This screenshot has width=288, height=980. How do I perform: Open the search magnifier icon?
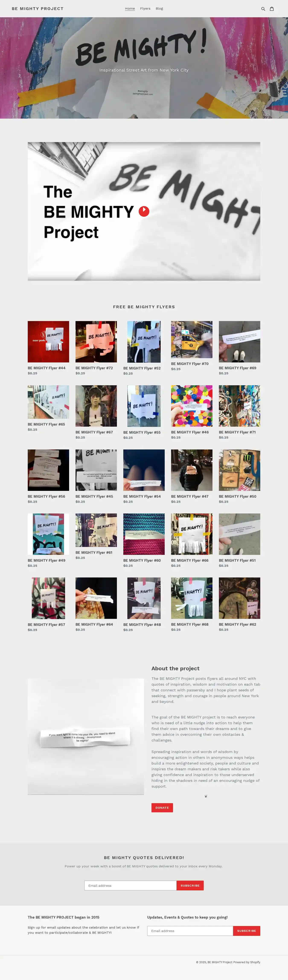[x=263, y=9]
